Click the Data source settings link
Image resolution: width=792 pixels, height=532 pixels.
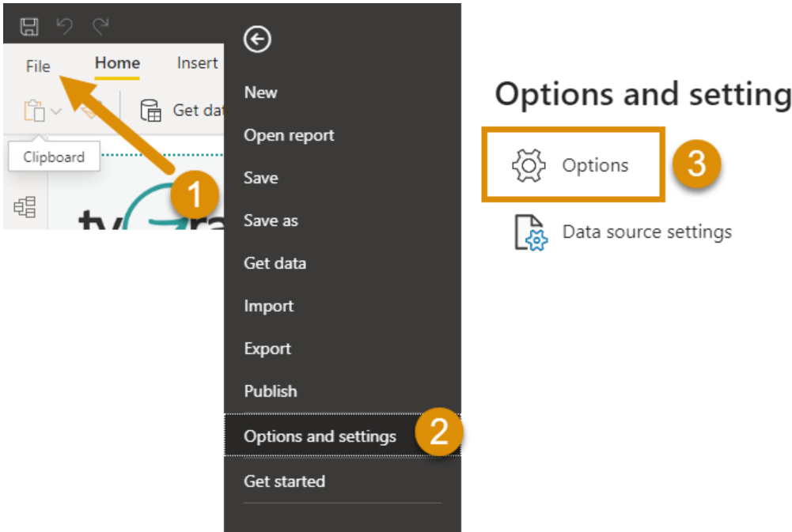647,232
